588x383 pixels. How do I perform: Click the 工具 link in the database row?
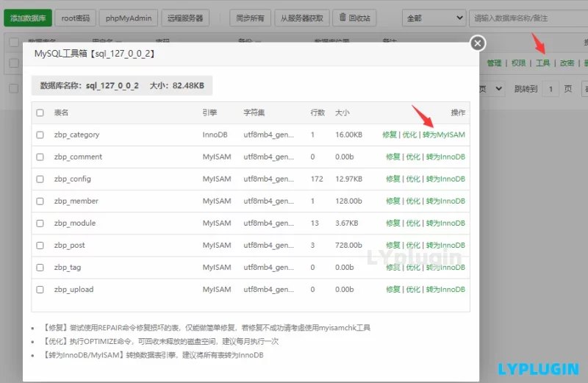click(542, 63)
